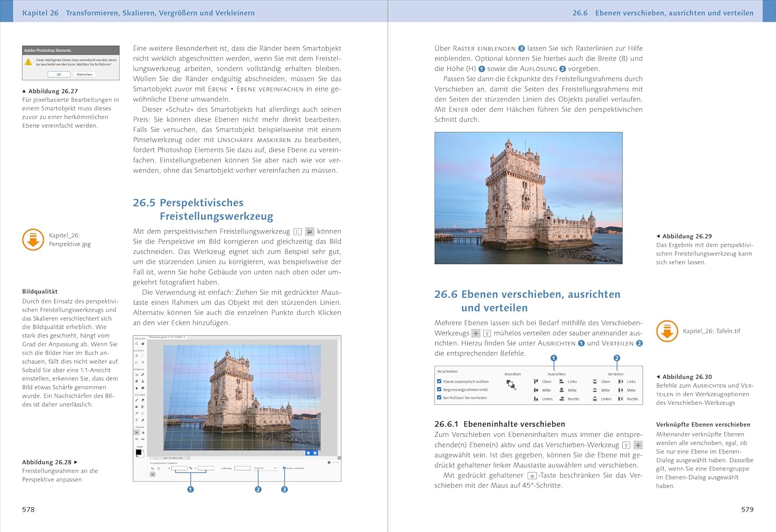Toggle 'Raster einblenden' checkbox
Viewport: 776px width, 532px height.
coord(285,468)
